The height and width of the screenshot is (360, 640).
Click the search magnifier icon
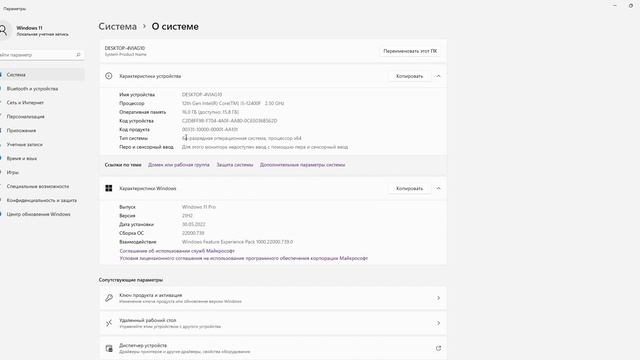pos(78,55)
